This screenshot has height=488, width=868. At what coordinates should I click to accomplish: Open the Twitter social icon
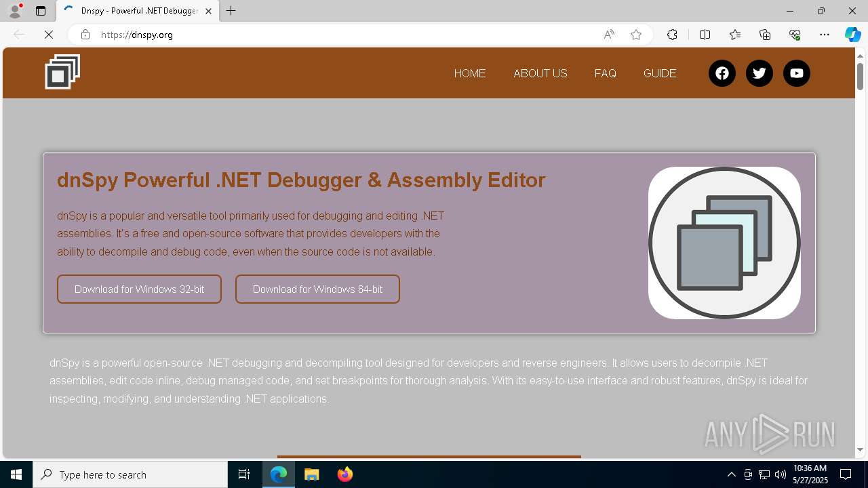(759, 73)
